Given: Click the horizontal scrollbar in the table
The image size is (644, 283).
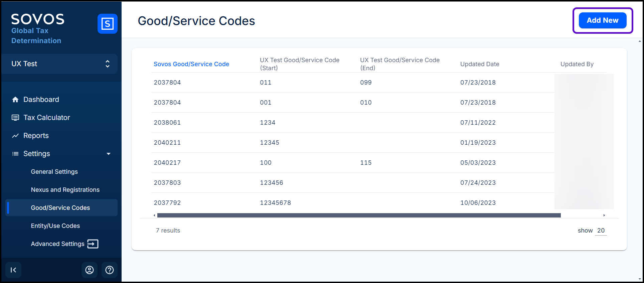Looking at the screenshot, I should point(359,216).
